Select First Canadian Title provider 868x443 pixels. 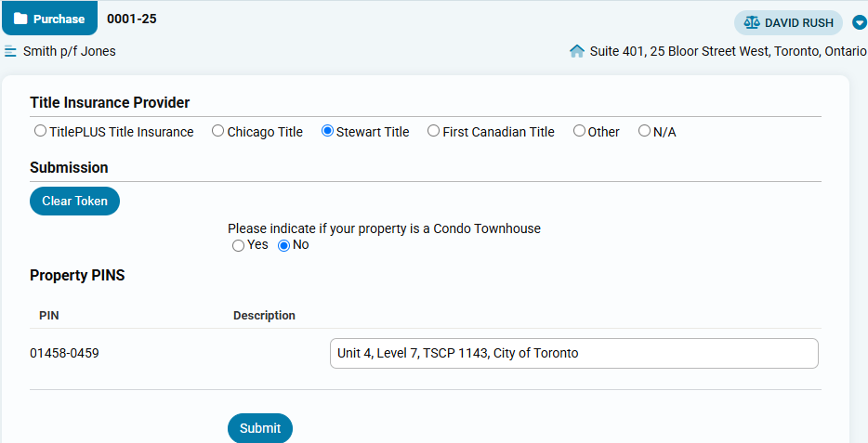(433, 131)
